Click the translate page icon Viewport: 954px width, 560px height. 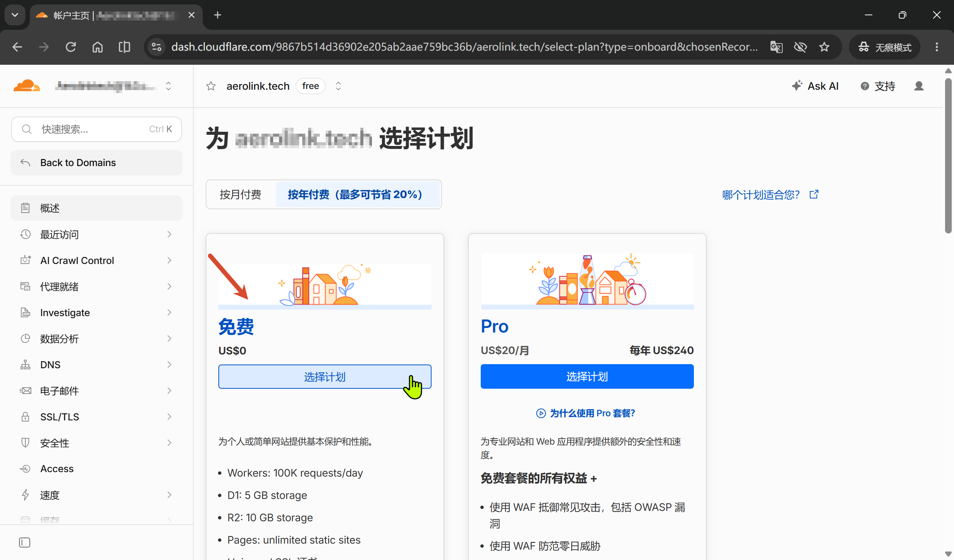click(x=777, y=47)
